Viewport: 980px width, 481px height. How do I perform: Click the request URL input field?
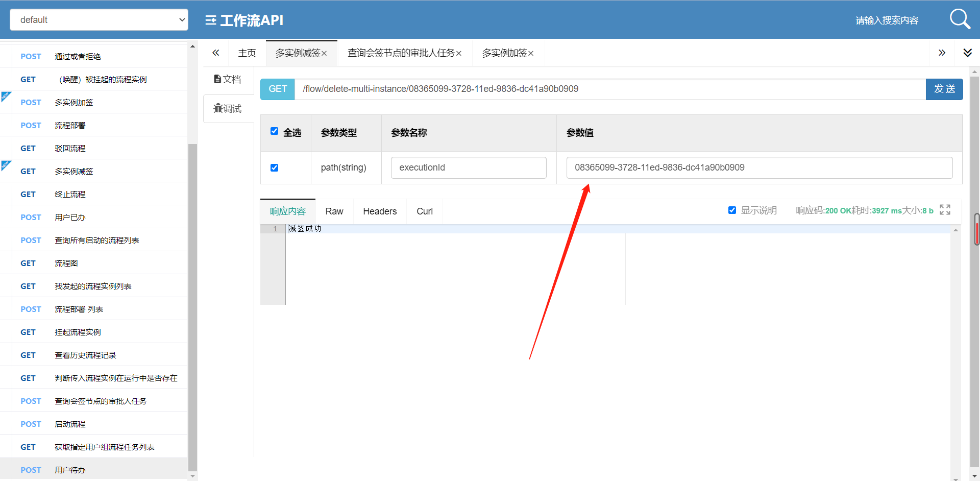(610, 89)
